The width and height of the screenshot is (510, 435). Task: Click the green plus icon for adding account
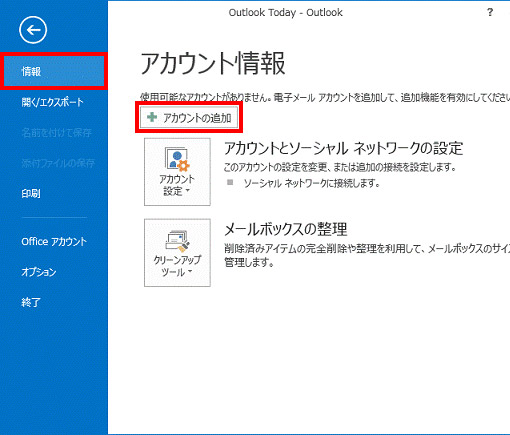(152, 117)
